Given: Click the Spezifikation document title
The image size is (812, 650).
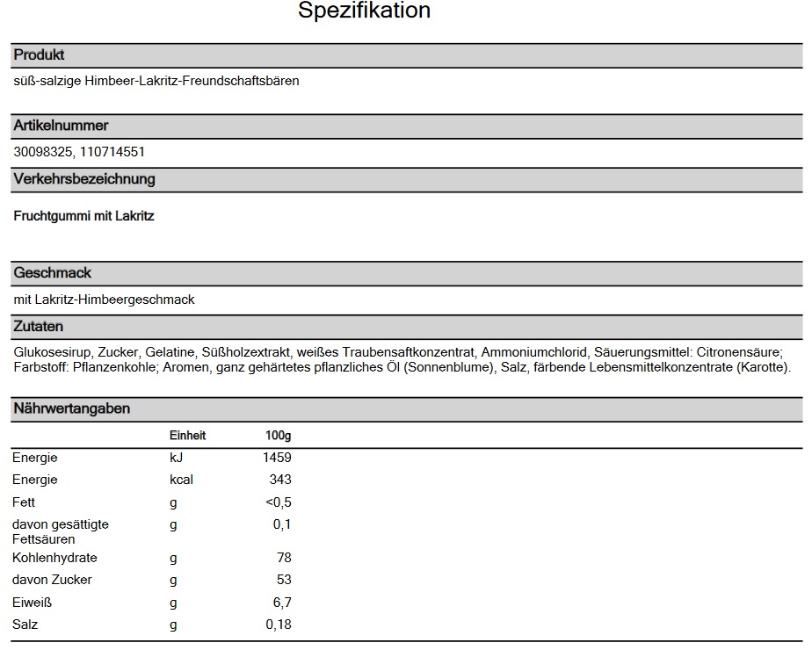Looking at the screenshot, I should pyautogui.click(x=364, y=11).
